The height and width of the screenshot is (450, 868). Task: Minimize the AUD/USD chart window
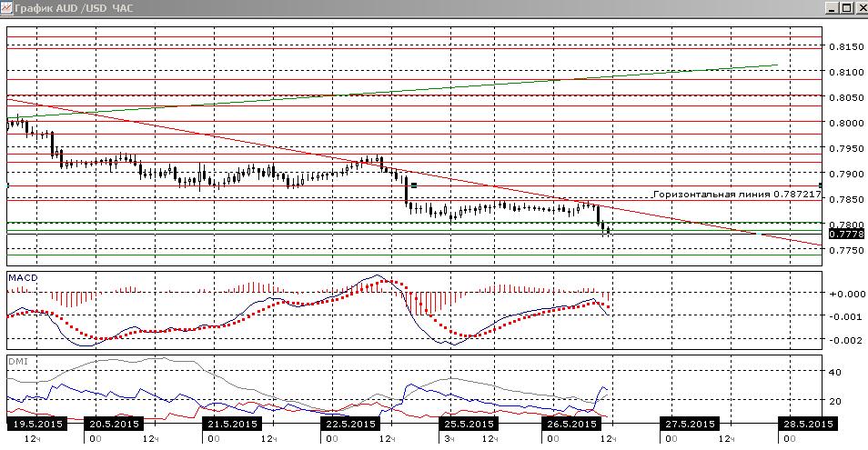[831, 8]
